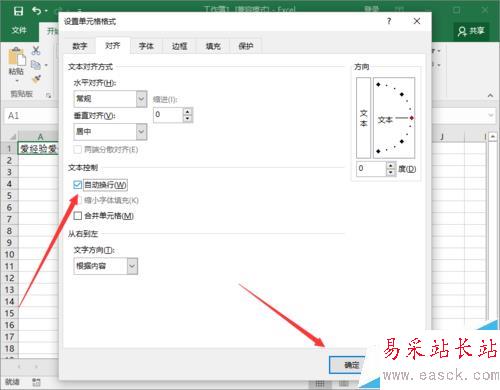The width and height of the screenshot is (500, 390).
Task: Click the Cut scissors icon
Action: (x=36, y=51)
